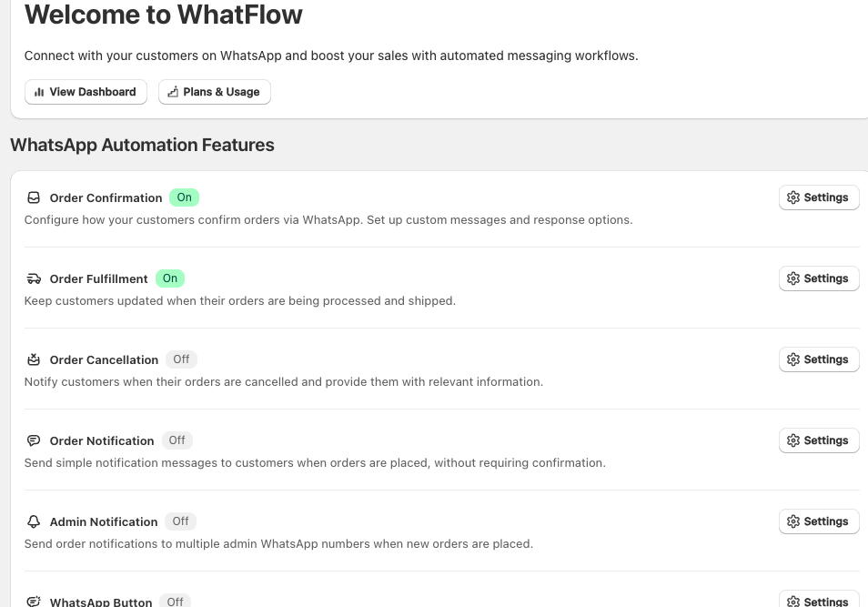Open Settings for WhatsApp Button feature
868x607 pixels.
point(819,601)
